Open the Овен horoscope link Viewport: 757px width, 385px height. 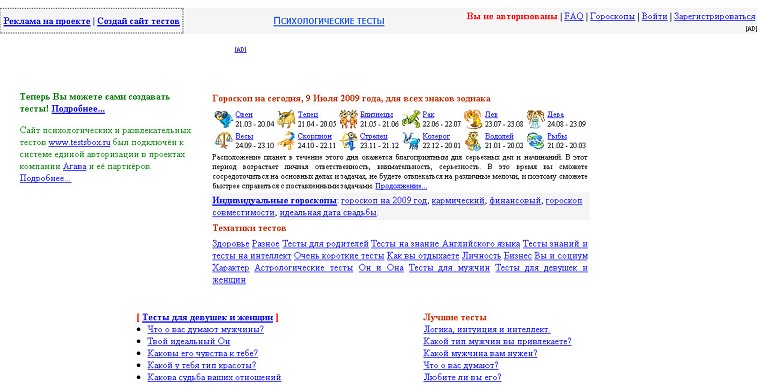244,114
